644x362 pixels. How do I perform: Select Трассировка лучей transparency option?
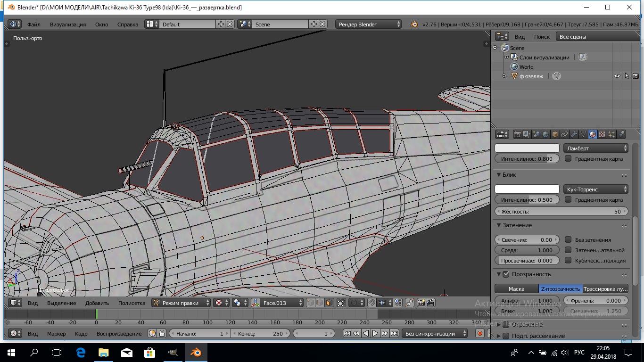point(605,289)
